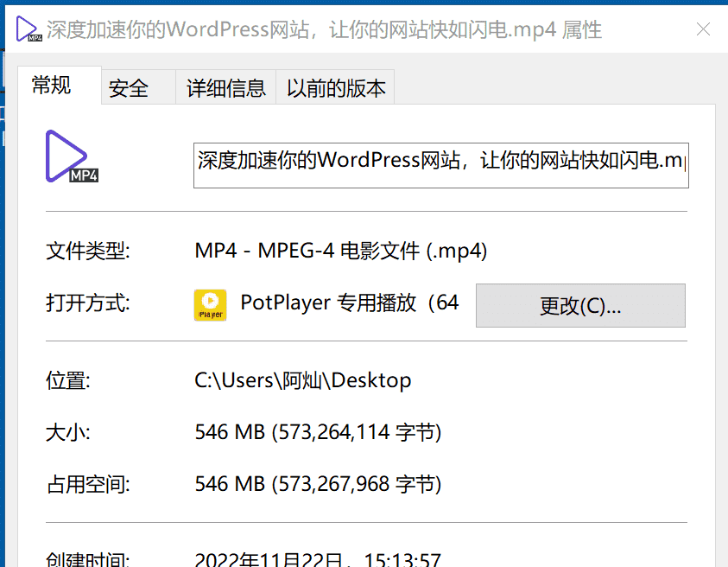Click the large MP4 file type icon
Screen dimensions: 728x567
coord(72,156)
